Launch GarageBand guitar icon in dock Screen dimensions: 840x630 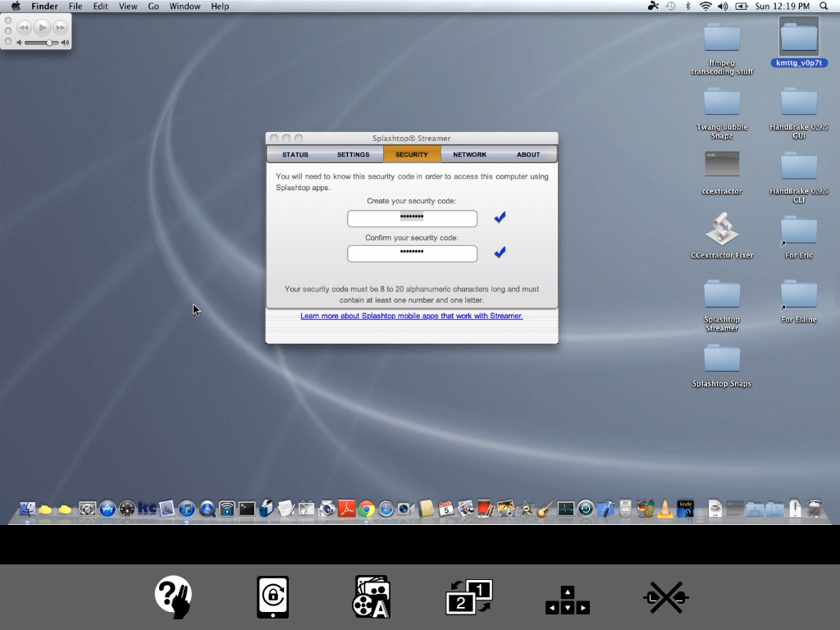click(x=546, y=509)
